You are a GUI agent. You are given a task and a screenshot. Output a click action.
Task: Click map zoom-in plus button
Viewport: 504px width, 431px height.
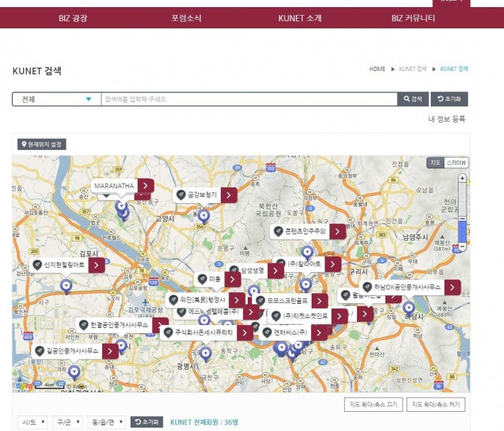click(462, 178)
